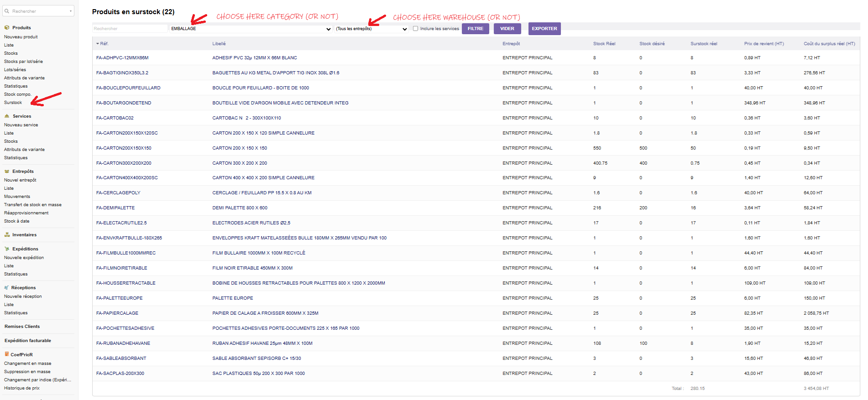Open Changement en masse
868x400 pixels.
(28, 364)
